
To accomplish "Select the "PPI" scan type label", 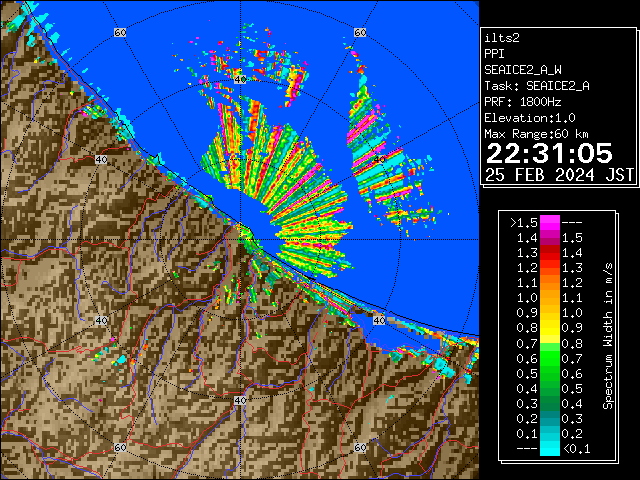I will tap(494, 54).
